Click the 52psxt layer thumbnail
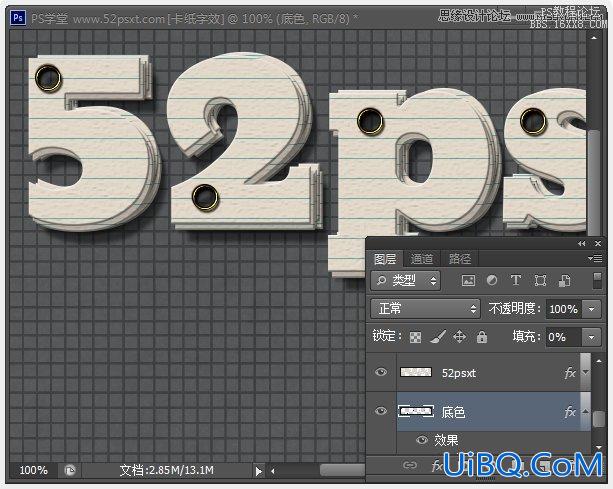613x489 pixels. (x=416, y=372)
